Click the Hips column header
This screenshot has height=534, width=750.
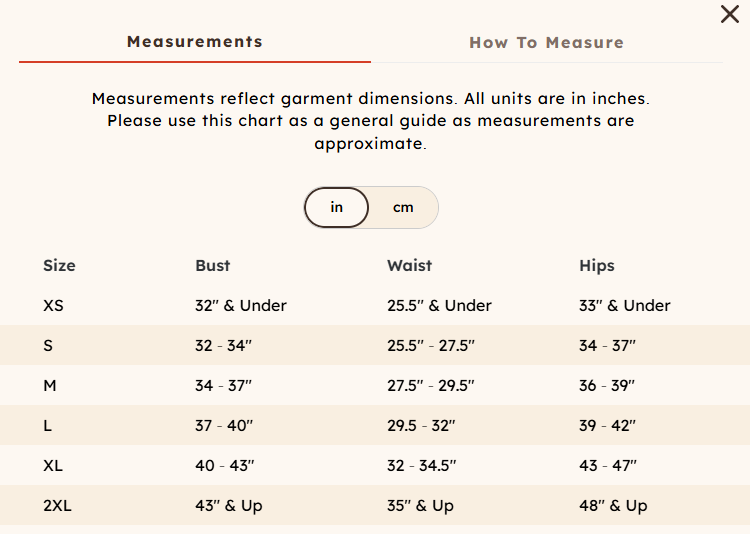[597, 266]
